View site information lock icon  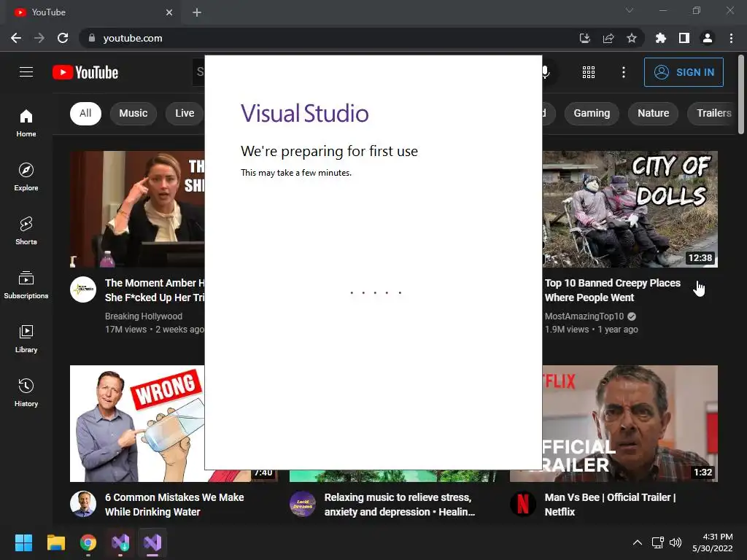(92, 38)
